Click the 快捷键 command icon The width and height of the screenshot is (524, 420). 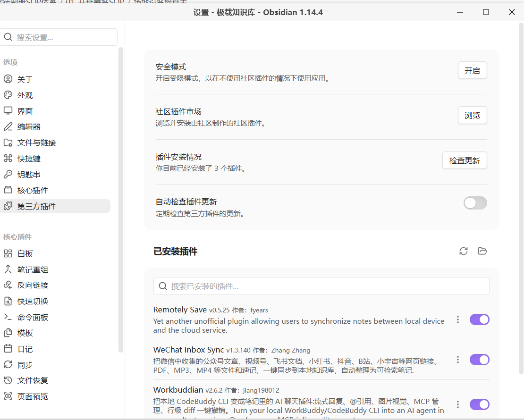8,159
